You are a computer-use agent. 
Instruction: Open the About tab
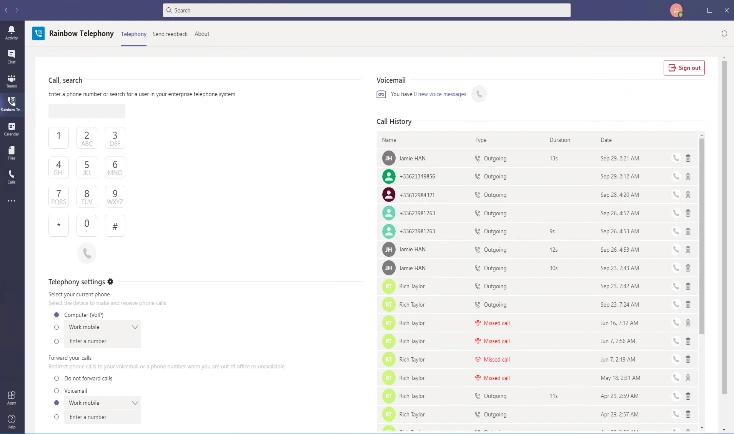202,34
